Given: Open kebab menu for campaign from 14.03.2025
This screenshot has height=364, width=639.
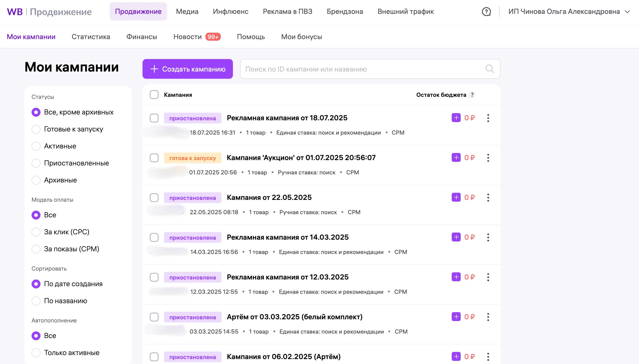Looking at the screenshot, I should click(488, 237).
